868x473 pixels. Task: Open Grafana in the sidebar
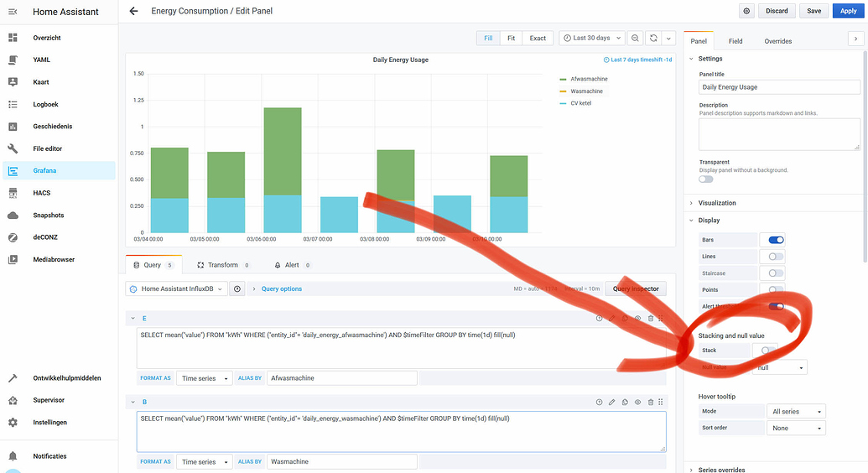(46, 171)
